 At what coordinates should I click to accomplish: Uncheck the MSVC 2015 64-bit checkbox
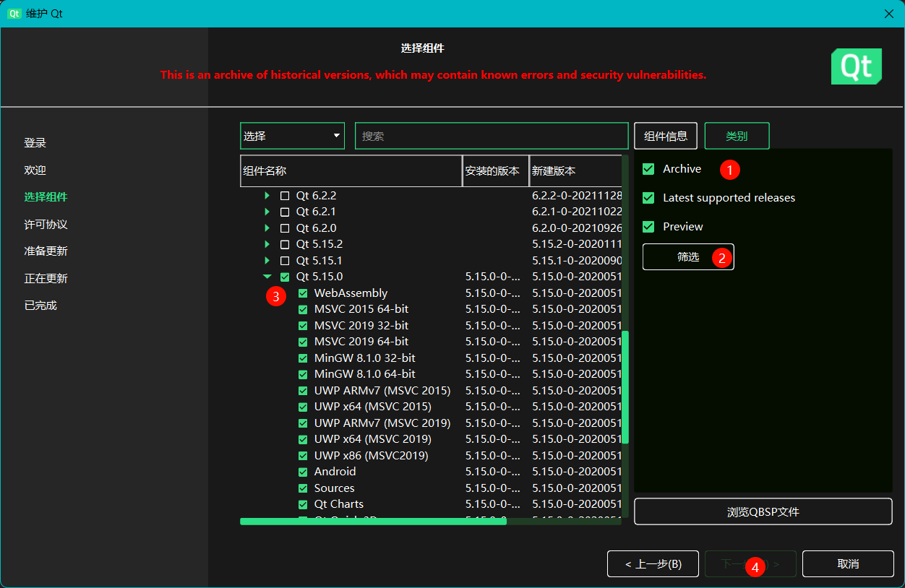pyautogui.click(x=303, y=309)
